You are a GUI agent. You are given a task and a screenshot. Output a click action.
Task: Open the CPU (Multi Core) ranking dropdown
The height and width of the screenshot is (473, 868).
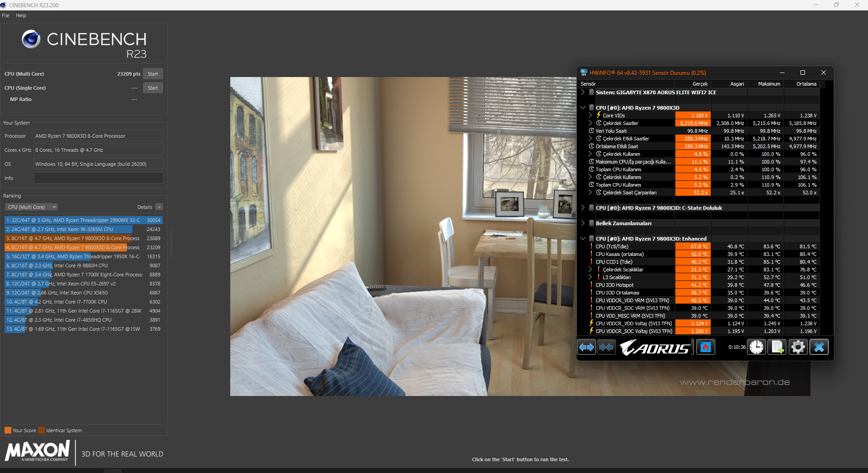(32, 207)
